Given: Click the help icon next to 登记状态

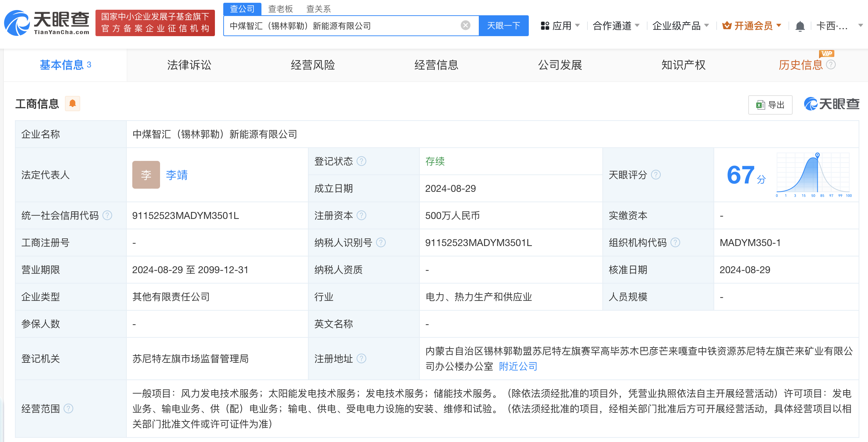Looking at the screenshot, I should click(362, 161).
